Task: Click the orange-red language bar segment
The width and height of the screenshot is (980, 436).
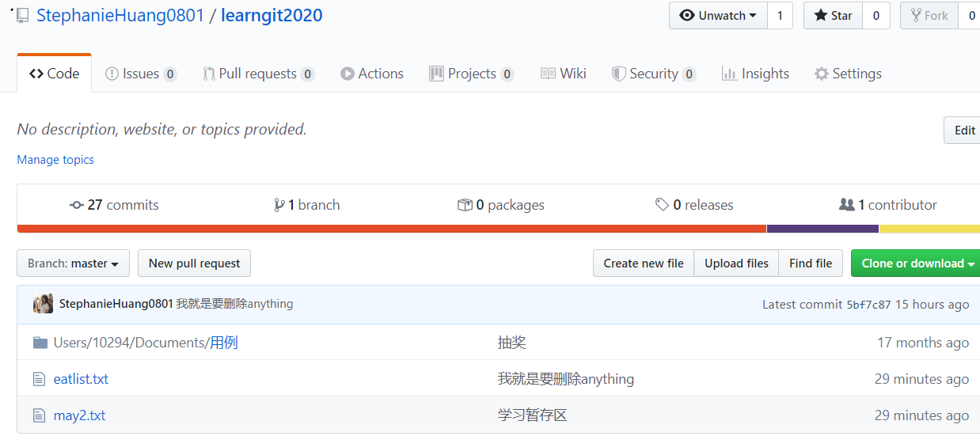Action: click(x=392, y=229)
